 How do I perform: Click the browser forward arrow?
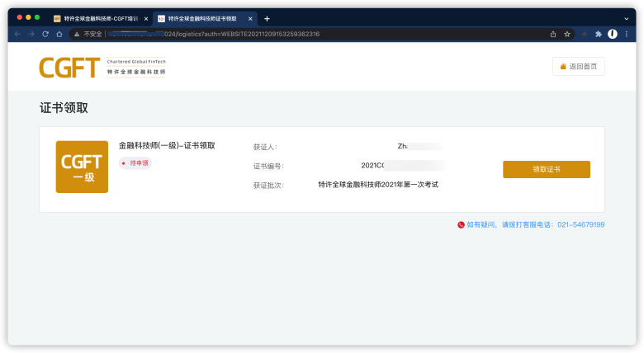tap(31, 34)
